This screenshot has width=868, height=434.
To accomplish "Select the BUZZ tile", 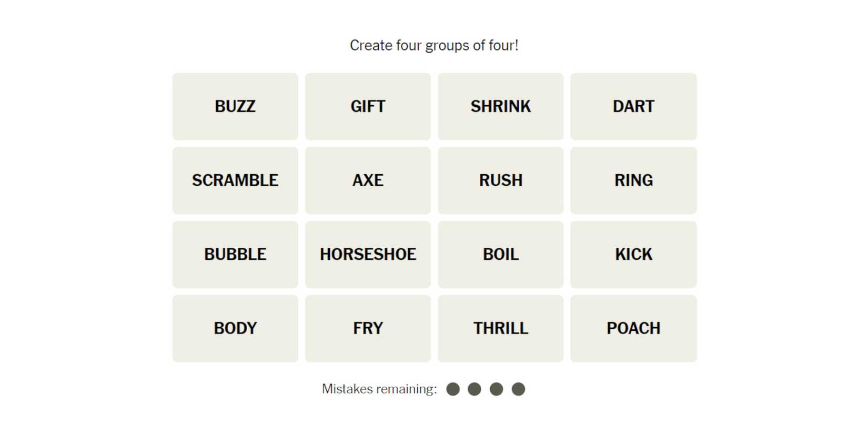I will click(235, 106).
